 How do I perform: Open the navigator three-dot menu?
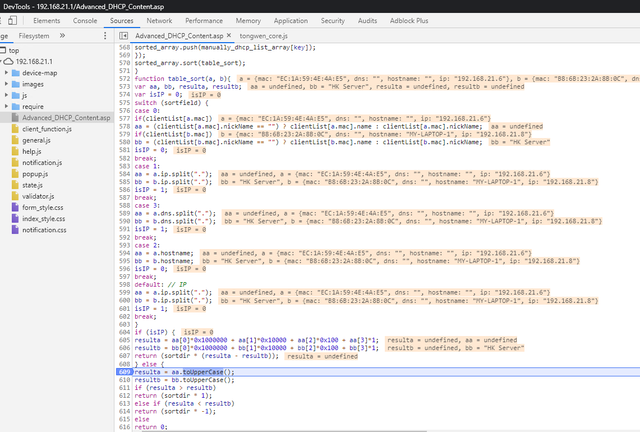(x=105, y=36)
